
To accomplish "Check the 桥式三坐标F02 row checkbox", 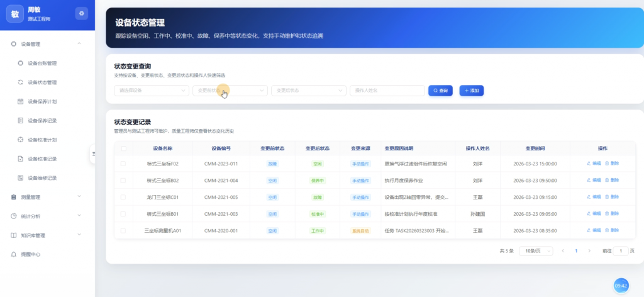I will [123, 164].
